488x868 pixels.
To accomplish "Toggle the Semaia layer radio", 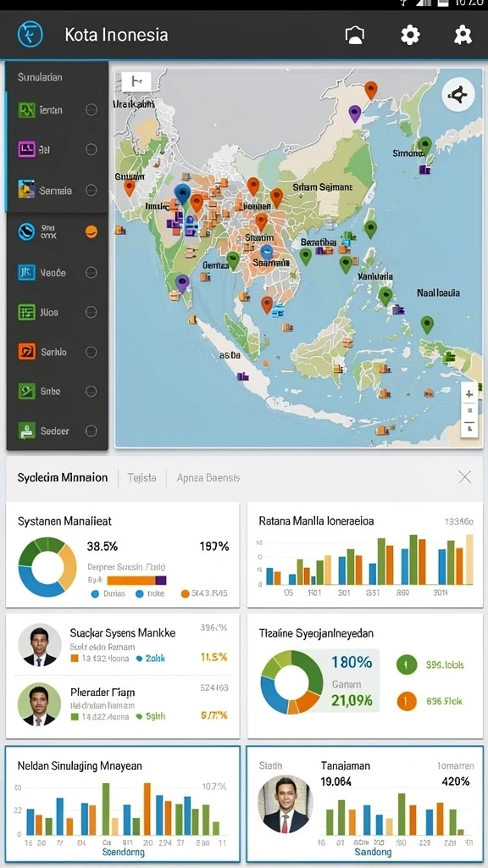I will coord(91,190).
